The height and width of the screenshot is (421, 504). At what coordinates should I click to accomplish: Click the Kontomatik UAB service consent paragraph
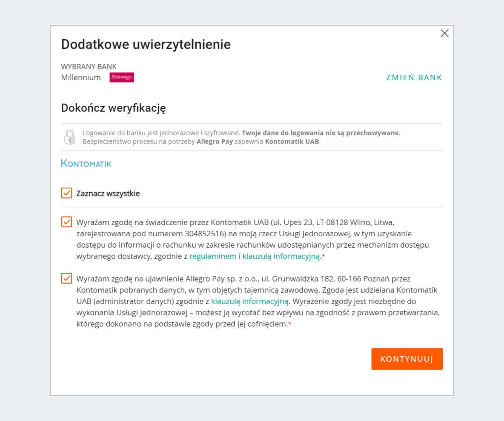[x=252, y=239]
